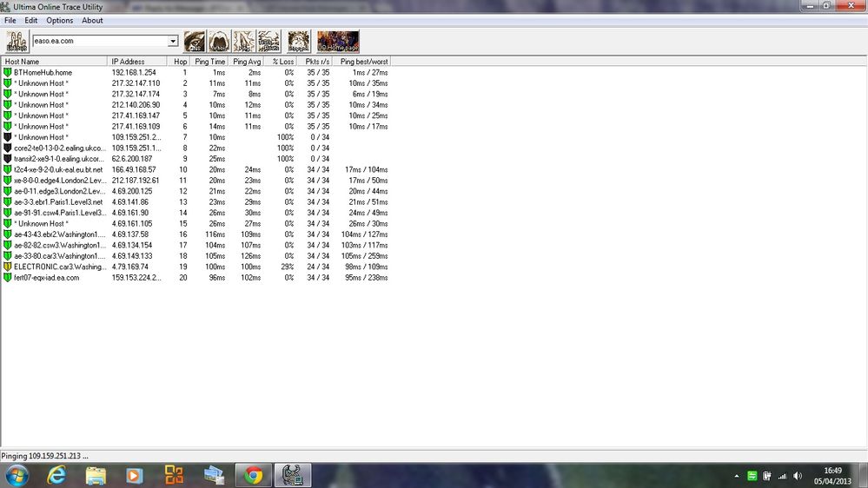Open the File menu
868x488 pixels.
[10, 21]
